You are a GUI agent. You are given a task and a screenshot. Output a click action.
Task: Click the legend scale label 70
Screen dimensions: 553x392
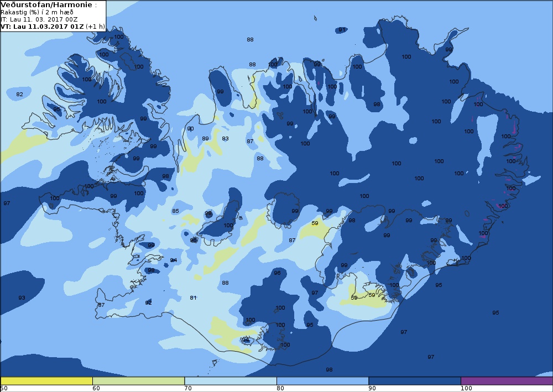pos(189,389)
